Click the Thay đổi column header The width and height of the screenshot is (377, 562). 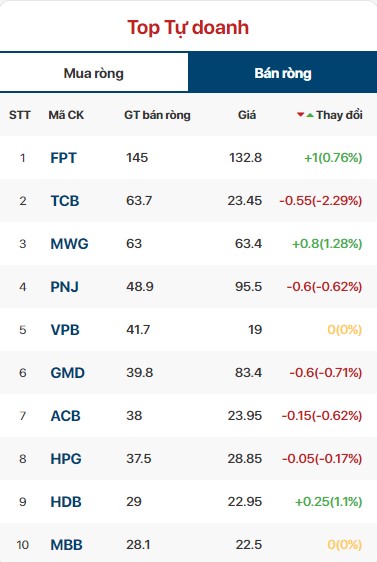339,115
